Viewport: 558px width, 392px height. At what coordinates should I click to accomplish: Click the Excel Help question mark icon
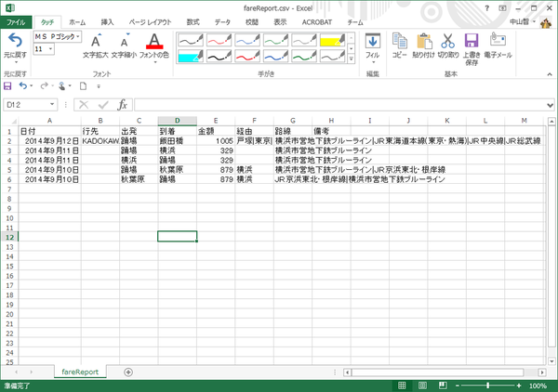pyautogui.click(x=486, y=8)
